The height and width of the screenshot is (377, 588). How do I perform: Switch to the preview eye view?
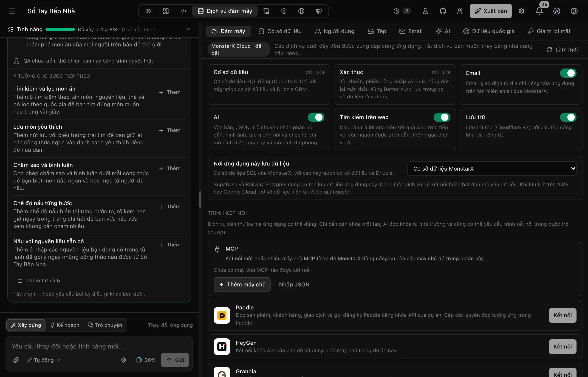coord(148,11)
